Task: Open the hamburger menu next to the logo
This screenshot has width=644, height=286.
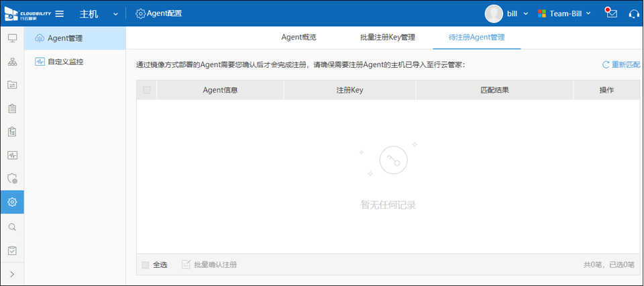Action: [59, 13]
